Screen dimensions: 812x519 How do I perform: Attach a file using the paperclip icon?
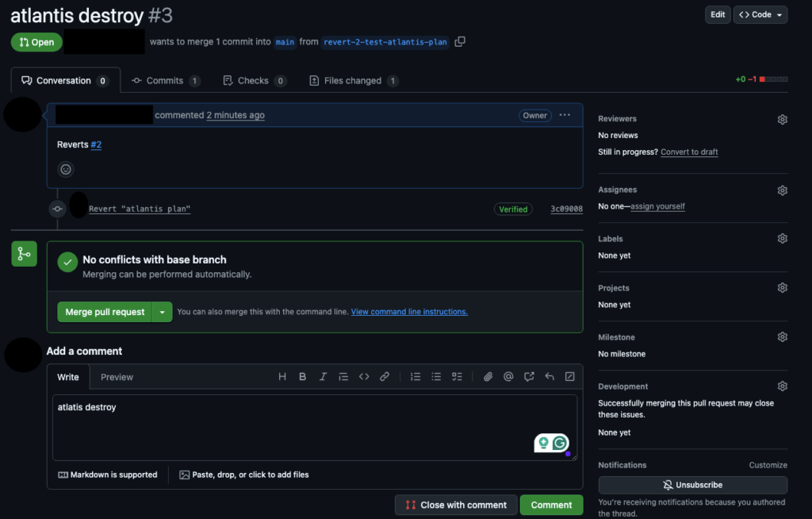488,376
